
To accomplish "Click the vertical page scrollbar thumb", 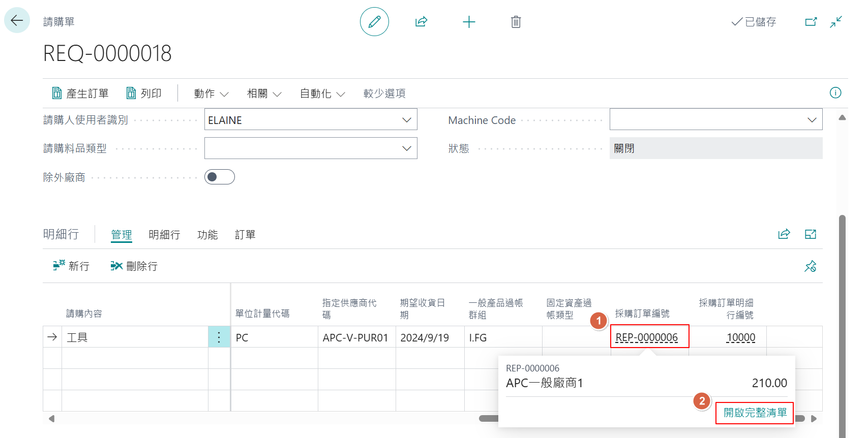I will pos(842,325).
